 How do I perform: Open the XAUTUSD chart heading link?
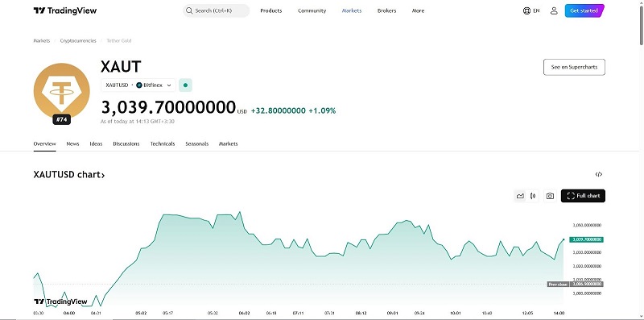pos(69,175)
